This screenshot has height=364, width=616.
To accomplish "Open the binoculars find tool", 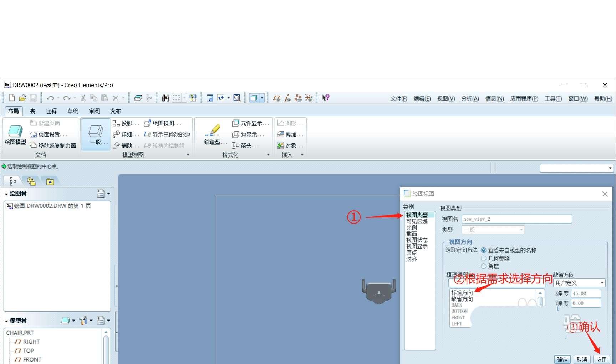I will tap(166, 98).
